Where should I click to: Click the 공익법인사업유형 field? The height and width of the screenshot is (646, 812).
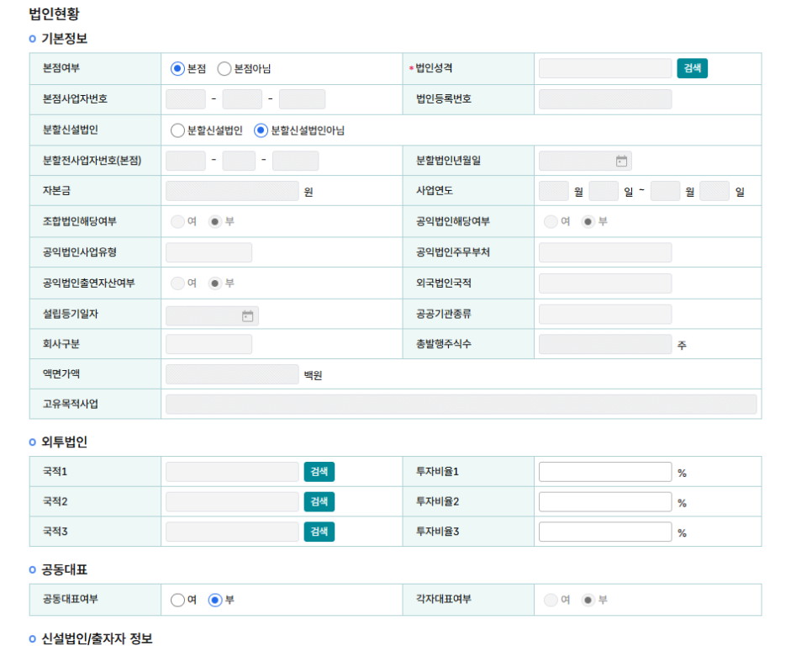208,252
